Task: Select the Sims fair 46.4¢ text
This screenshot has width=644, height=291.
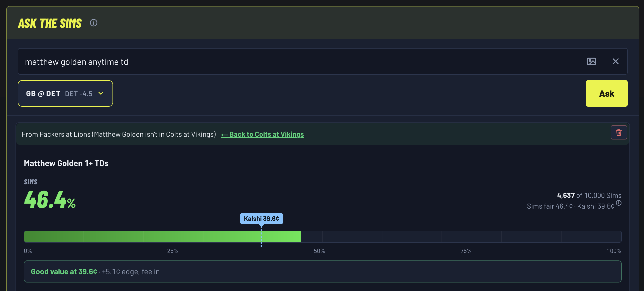Action: tap(550, 206)
